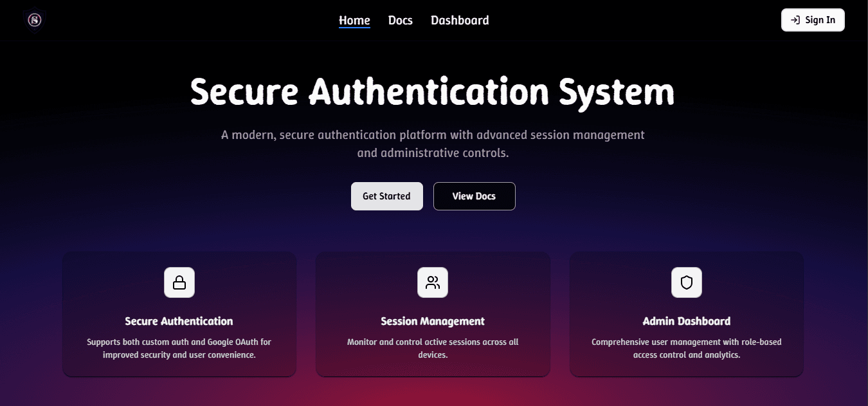The width and height of the screenshot is (868, 406).
Task: Click the hero subtitle about session management
Action: point(433,144)
